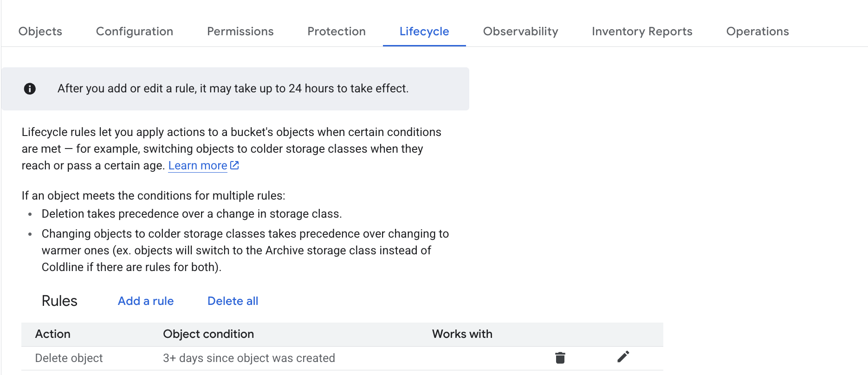Click the info icon in the notice banner
The width and height of the screenshot is (868, 375).
point(30,89)
